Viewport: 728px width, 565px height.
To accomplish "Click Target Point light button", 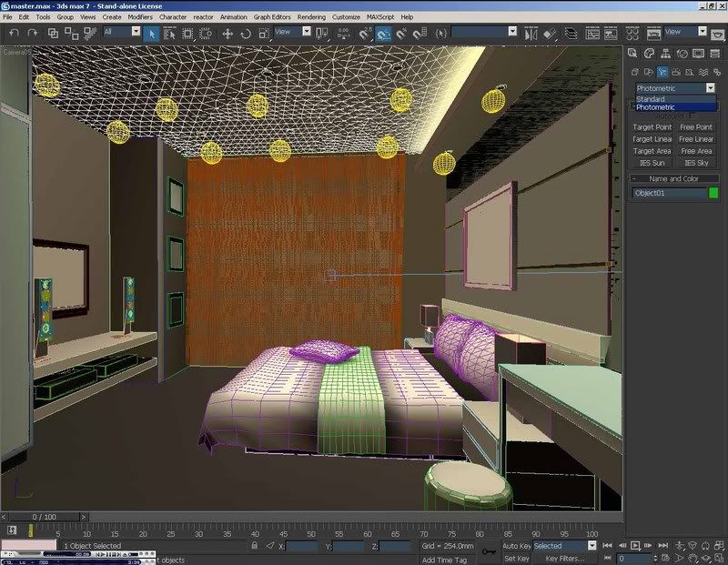I will pos(652,127).
